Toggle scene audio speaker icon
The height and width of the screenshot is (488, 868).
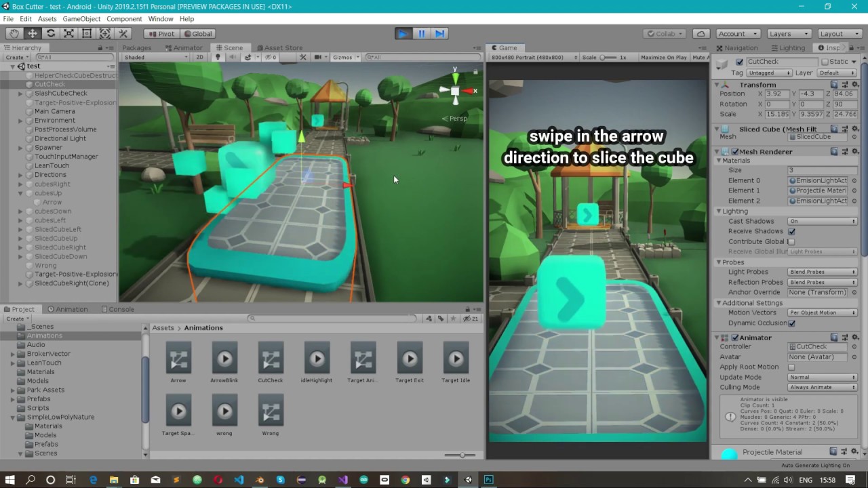[x=233, y=57]
